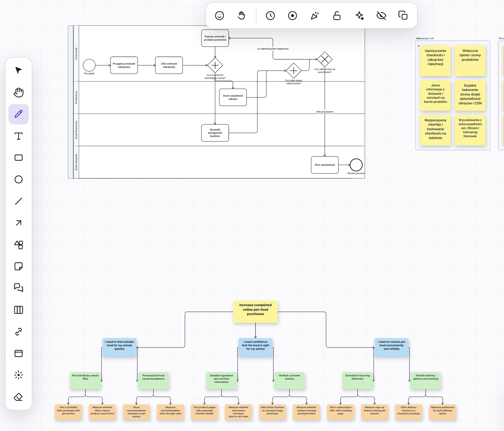The height and width of the screenshot is (431, 504).
Task: Select 'Increase completed online pet-food purchases' note
Action: pyautogui.click(x=255, y=312)
